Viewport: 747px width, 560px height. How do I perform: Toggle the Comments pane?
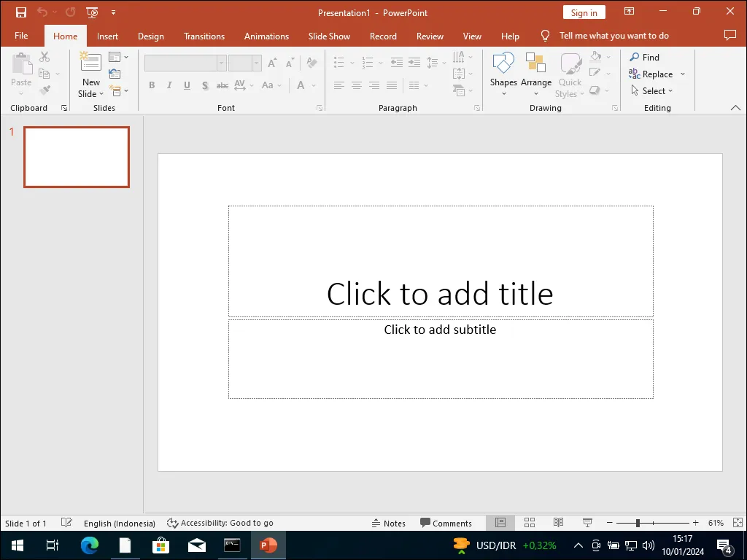446,523
